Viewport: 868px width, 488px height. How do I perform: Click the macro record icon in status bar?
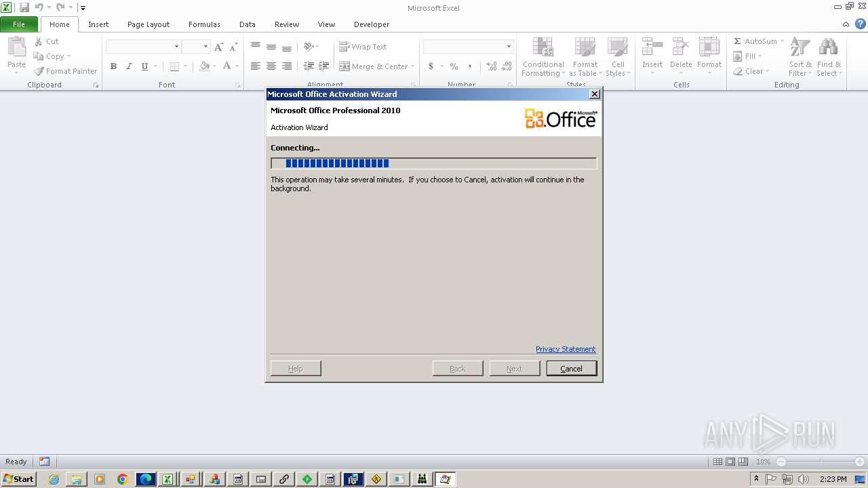[x=44, y=462]
